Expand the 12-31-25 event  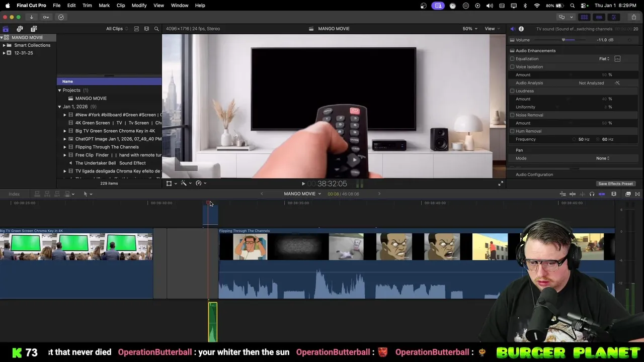click(x=4, y=53)
